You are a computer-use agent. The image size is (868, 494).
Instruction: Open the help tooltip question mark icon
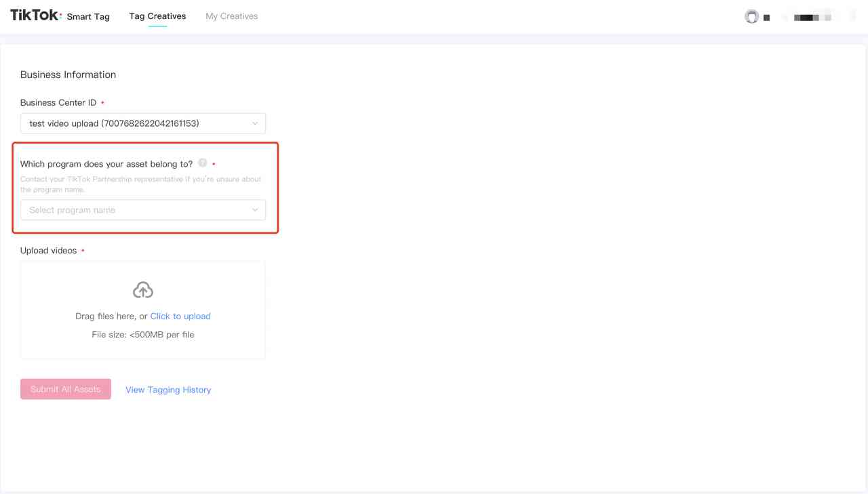(x=203, y=163)
